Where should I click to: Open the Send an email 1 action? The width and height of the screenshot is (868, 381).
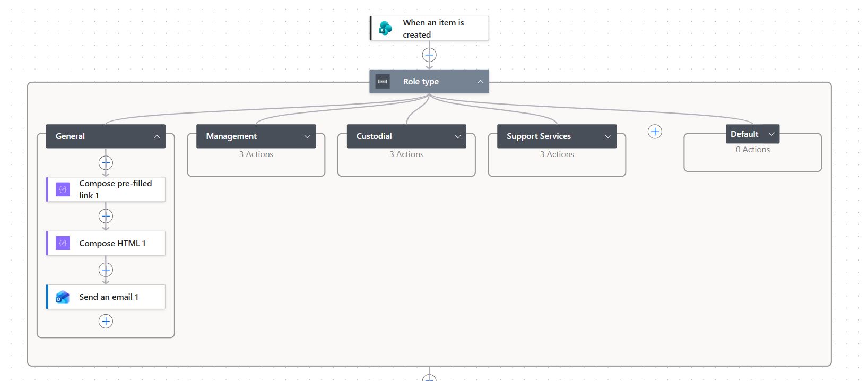(x=106, y=297)
